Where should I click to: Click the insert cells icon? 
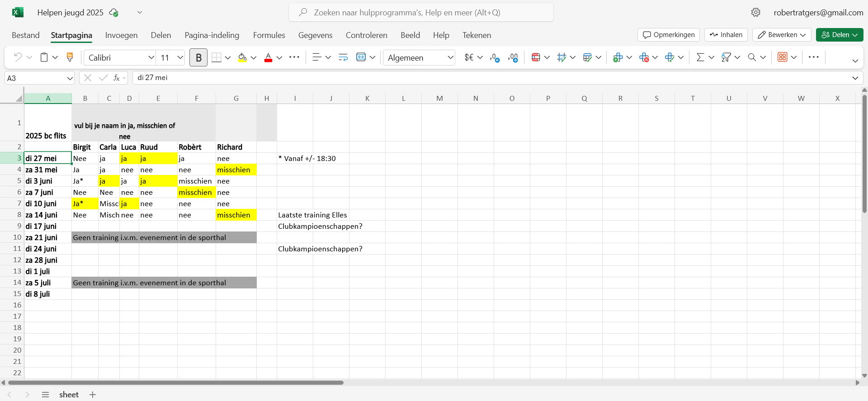click(618, 57)
